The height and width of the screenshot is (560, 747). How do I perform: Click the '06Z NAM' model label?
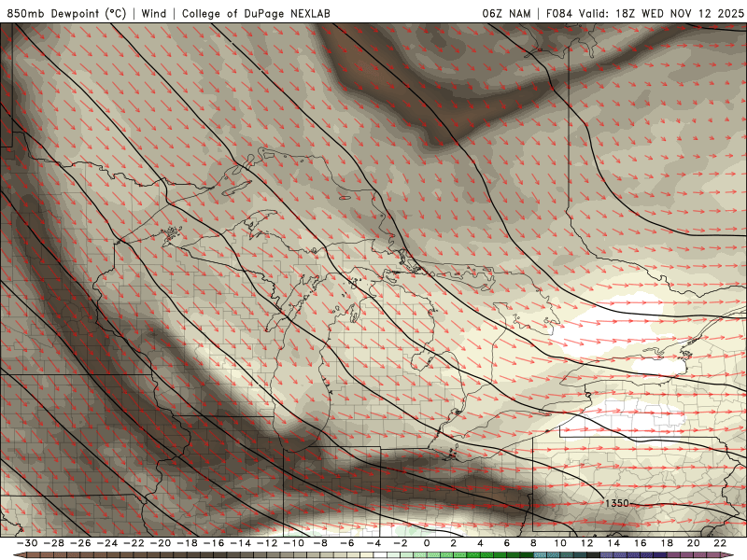tap(506, 13)
